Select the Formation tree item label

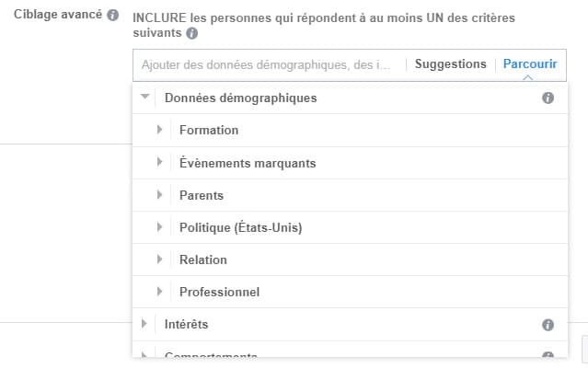(209, 130)
